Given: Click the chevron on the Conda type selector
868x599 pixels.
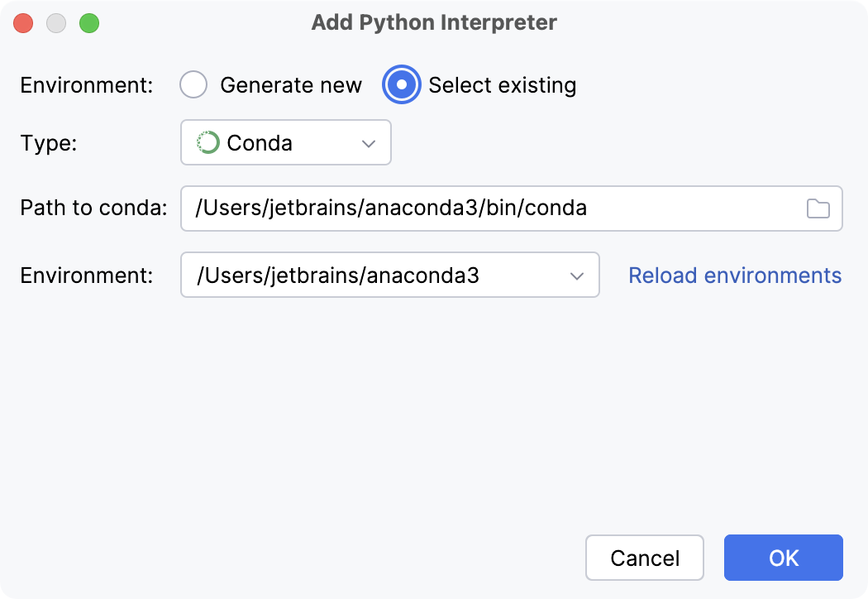Looking at the screenshot, I should tap(370, 142).
